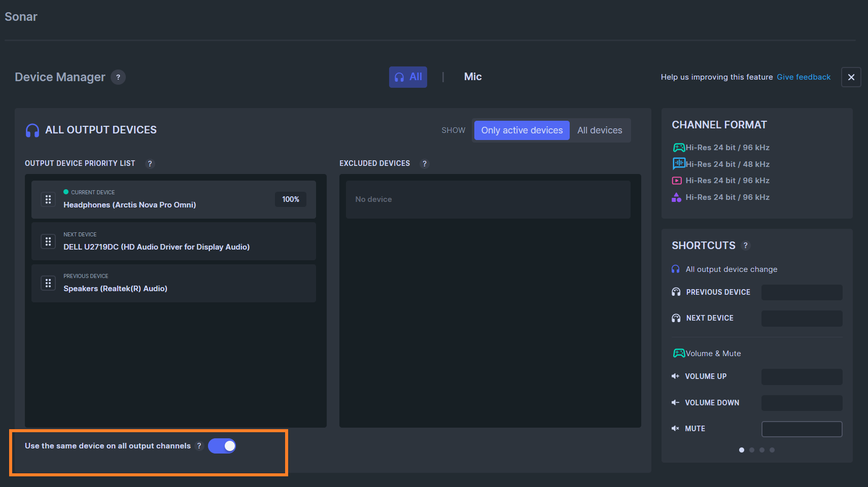
Task: Set the Volume Up shortcut field
Action: (x=802, y=377)
